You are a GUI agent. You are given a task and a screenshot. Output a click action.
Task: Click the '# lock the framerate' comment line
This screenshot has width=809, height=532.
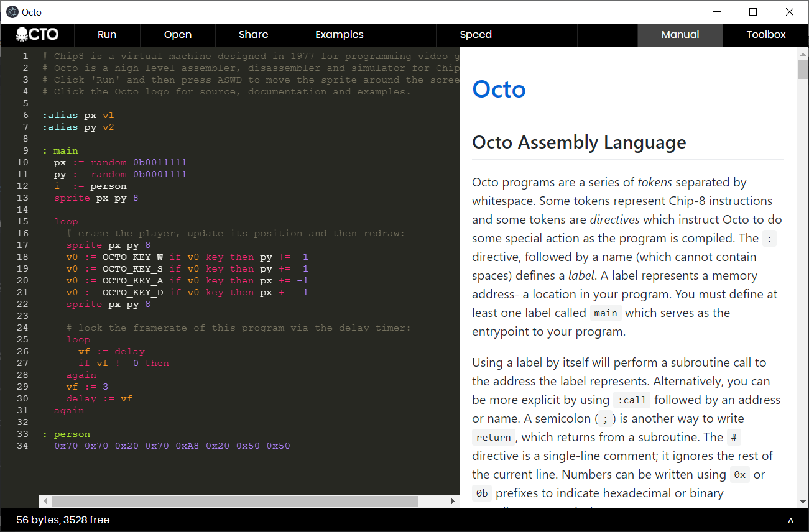239,328
